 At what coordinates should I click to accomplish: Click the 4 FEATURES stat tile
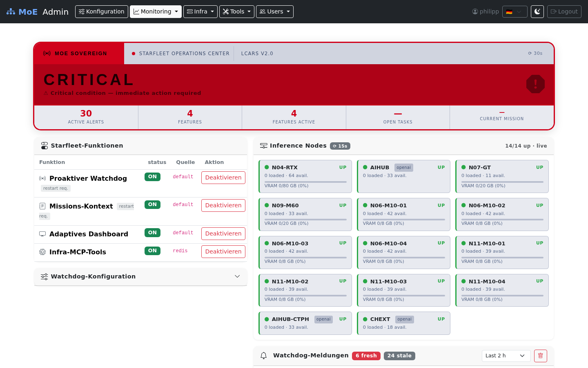pyautogui.click(x=190, y=117)
